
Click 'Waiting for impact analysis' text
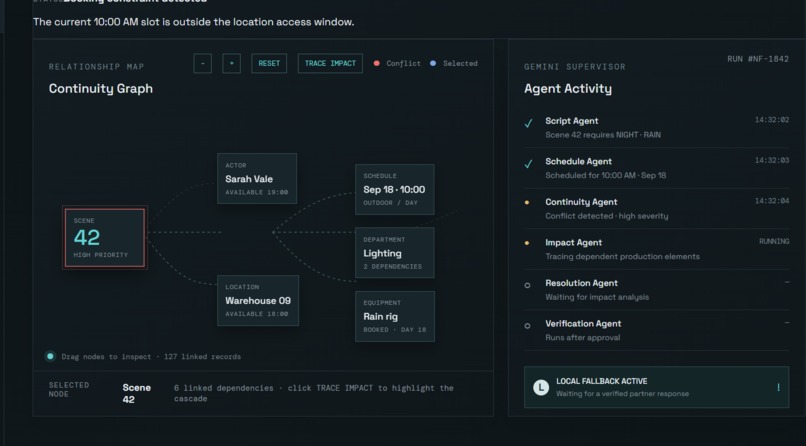[597, 298]
